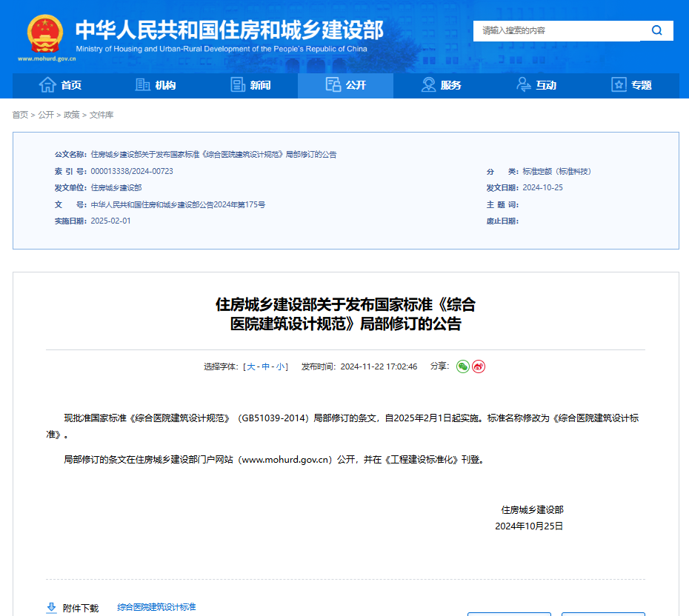Image resolution: width=689 pixels, height=616 pixels.
Task: Click the building icon beside 机构
Action: point(142,84)
